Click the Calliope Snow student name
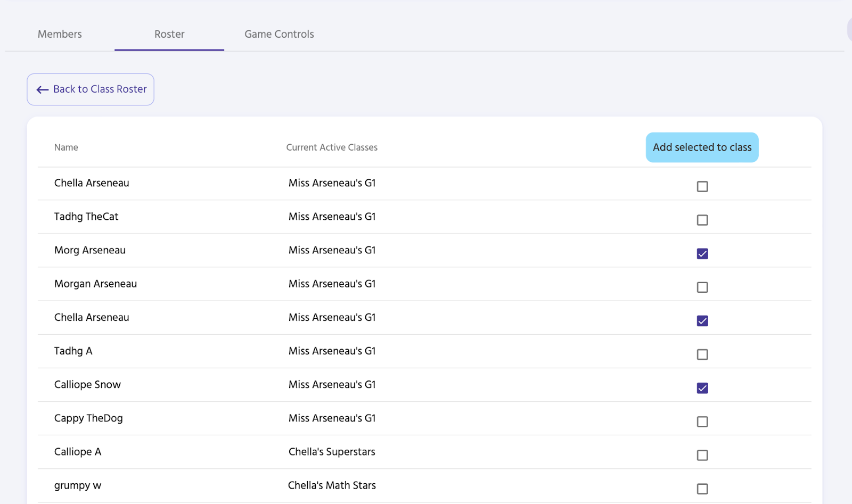This screenshot has width=852, height=504. (x=87, y=385)
